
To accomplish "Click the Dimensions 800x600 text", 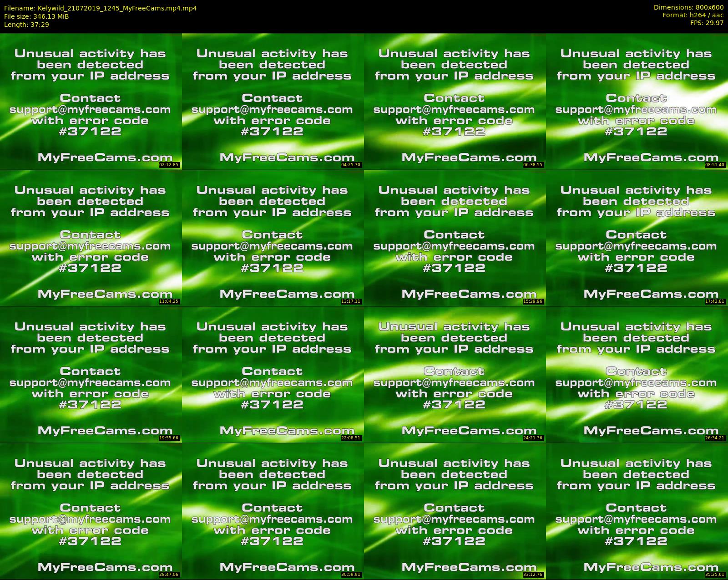I will coord(688,7).
